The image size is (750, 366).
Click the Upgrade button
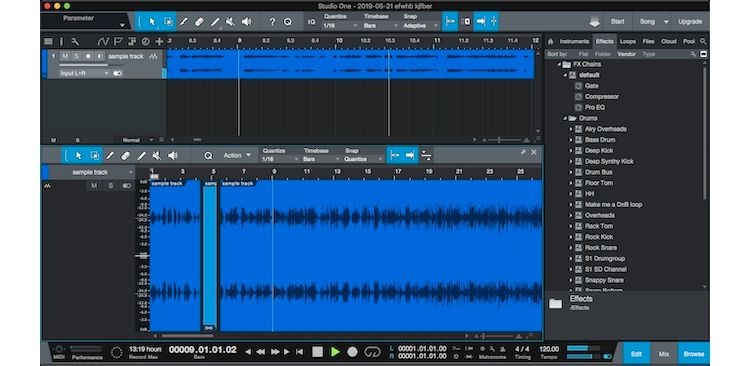tap(690, 22)
